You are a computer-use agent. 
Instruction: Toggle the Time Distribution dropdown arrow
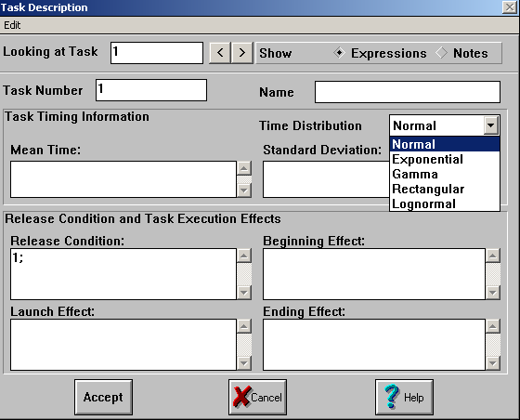click(x=491, y=125)
